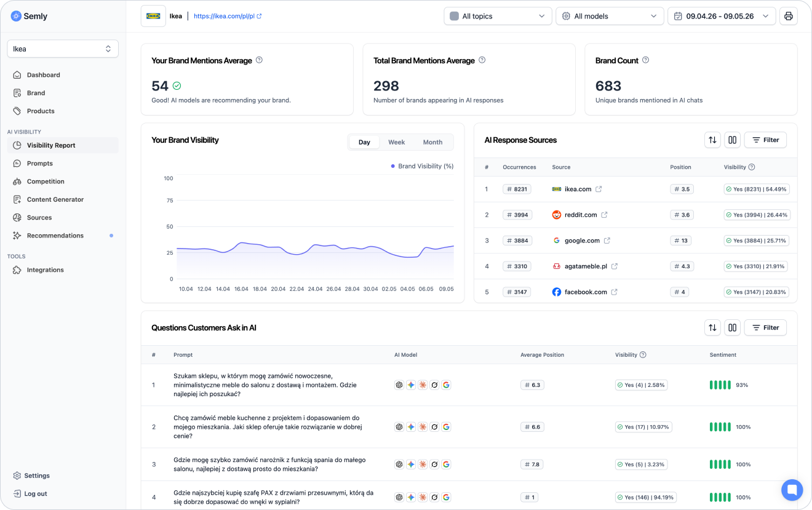Click columns icon in Questions Customers Ask
Image resolution: width=812 pixels, height=510 pixels.
click(x=732, y=327)
